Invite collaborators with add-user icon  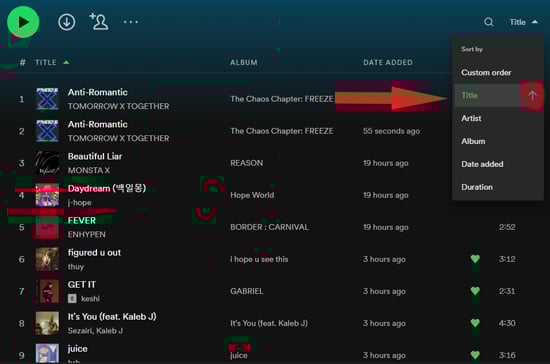pos(99,22)
